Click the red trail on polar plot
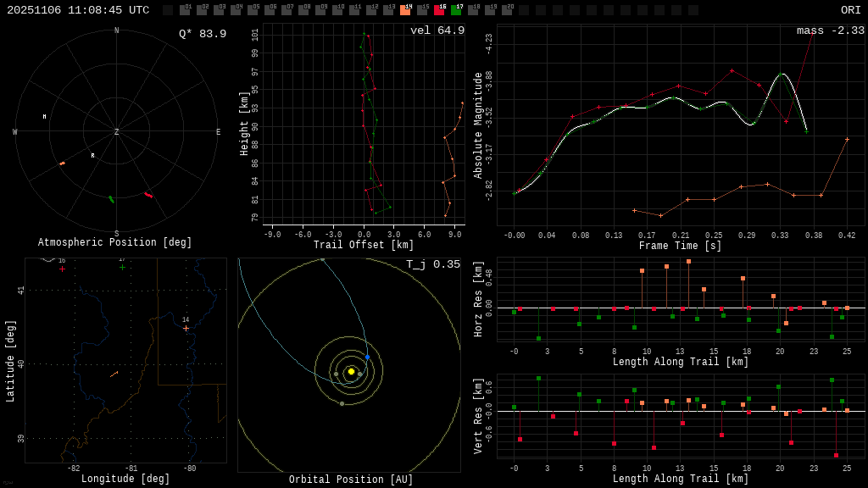The height and width of the screenshot is (488, 868). click(148, 195)
